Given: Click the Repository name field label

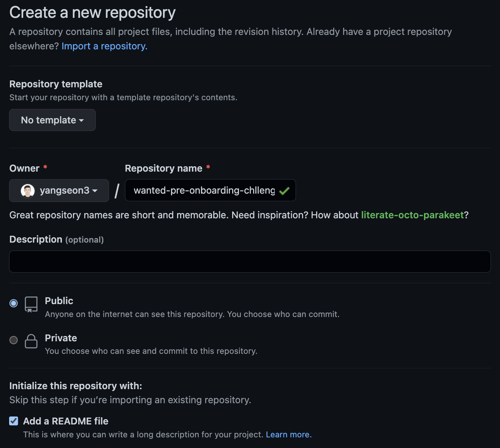Looking at the screenshot, I should pyautogui.click(x=164, y=168).
